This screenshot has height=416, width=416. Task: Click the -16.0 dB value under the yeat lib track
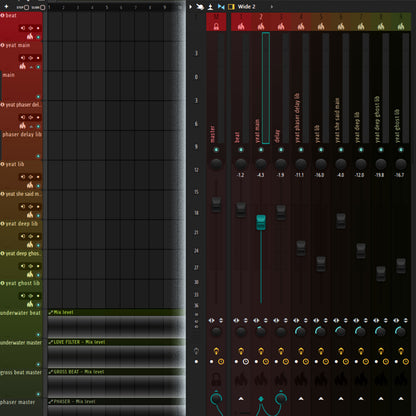point(320,175)
